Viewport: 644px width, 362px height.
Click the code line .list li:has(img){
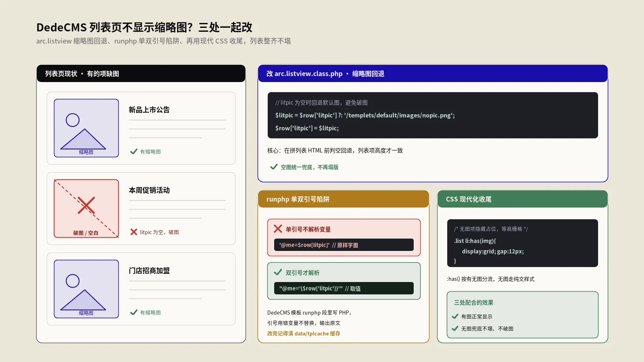(475, 241)
